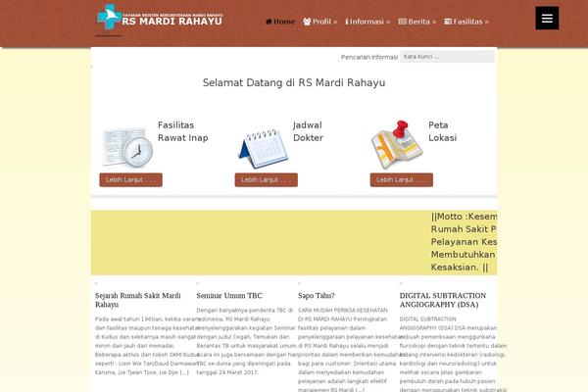Click Lebih Lanjut under Fasilitas Rawat Inap
The width and height of the screenshot is (588, 392).
coord(131,179)
